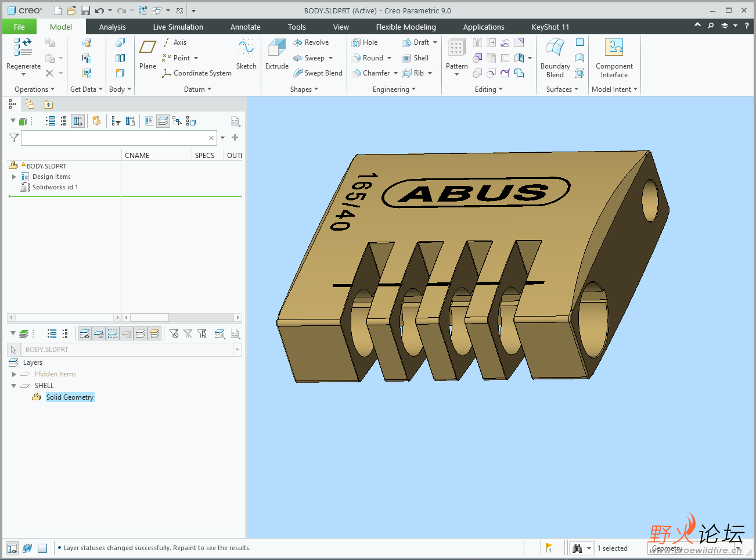The image size is (756, 560).
Task: Open the KeyShot 11 tab
Action: click(550, 27)
